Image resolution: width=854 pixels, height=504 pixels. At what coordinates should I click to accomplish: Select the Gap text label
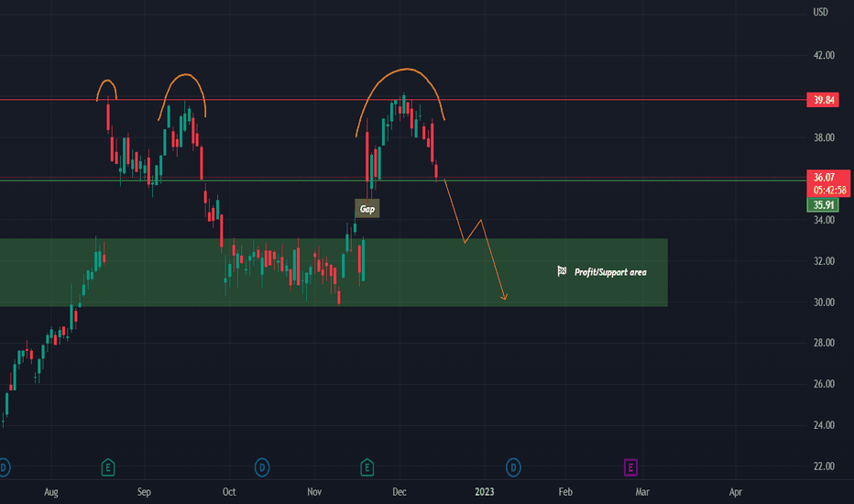(x=367, y=209)
